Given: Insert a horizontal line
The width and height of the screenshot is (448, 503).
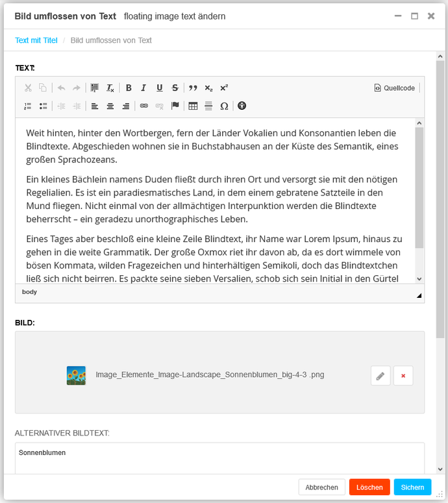Looking at the screenshot, I should click(x=208, y=106).
